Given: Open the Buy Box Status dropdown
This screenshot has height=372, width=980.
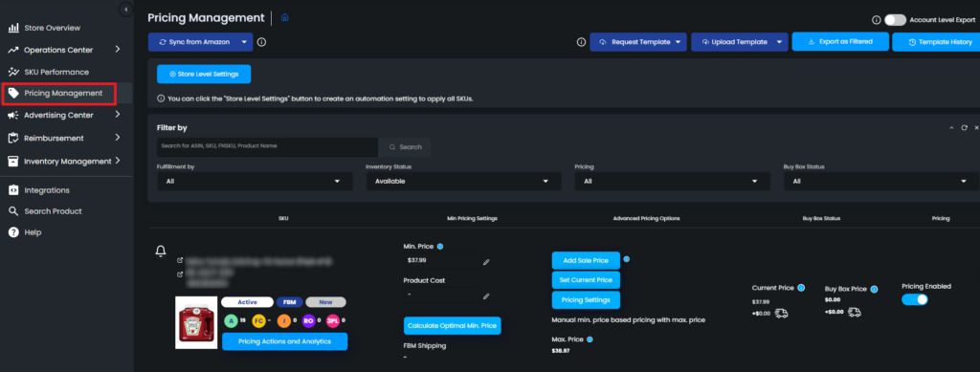Looking at the screenshot, I should 881,181.
